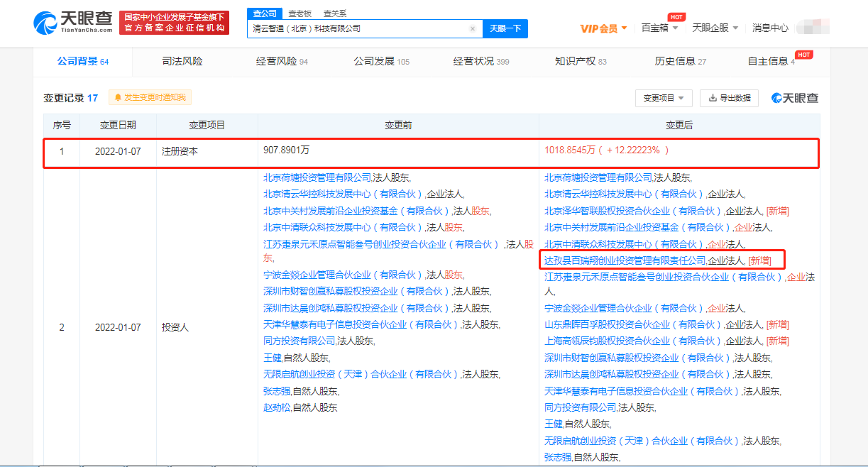Expand the 百宝箱 dropdown

[x=659, y=28]
